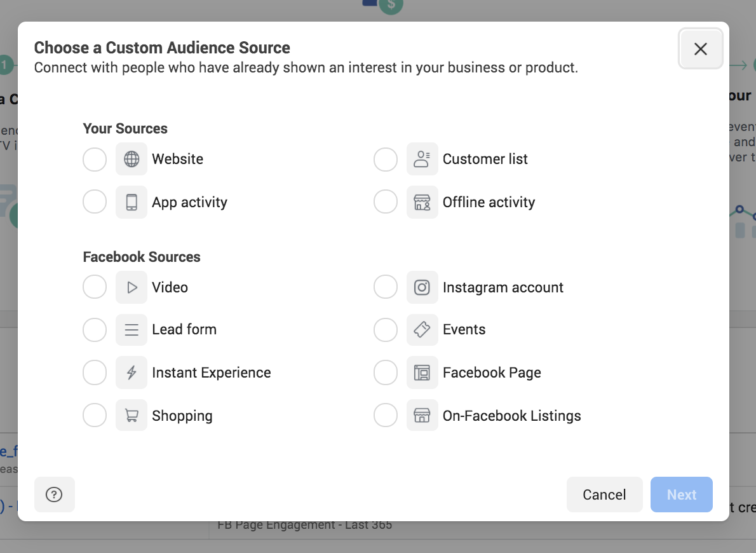This screenshot has width=756, height=553.
Task: Select the On-Facebook Listings radio button
Action: pos(386,415)
